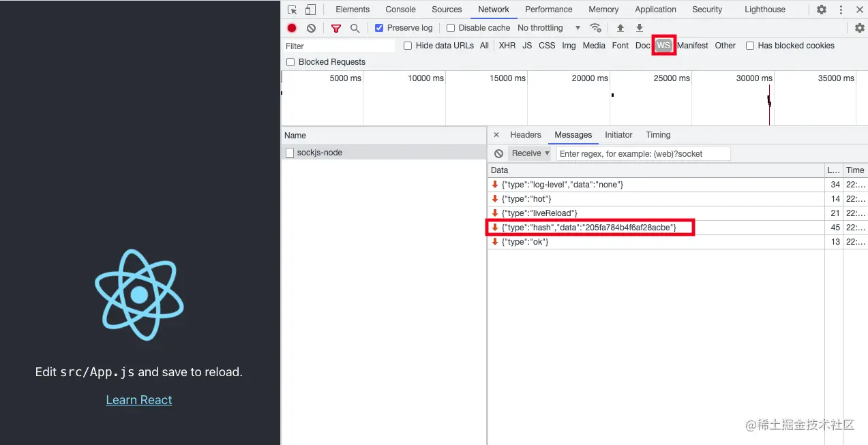Open the Initiator tab of the request
Viewport: 868px width, 445px height.
coord(618,135)
